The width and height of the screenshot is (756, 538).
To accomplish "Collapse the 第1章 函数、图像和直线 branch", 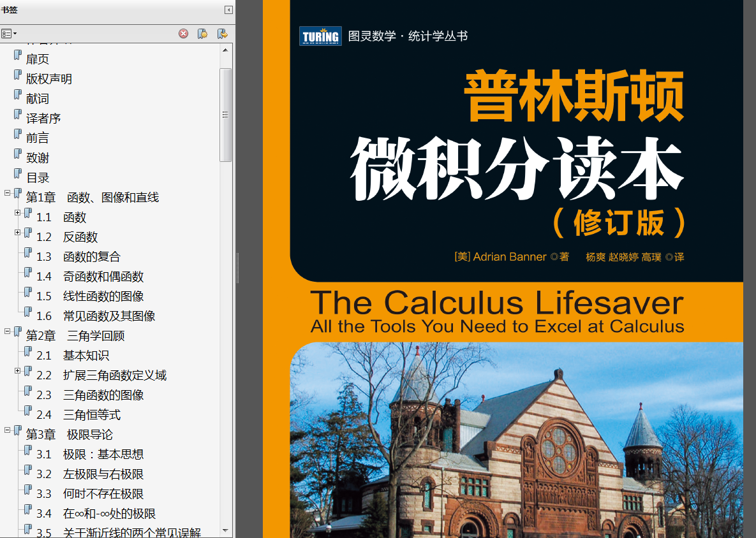I will [x=7, y=193].
